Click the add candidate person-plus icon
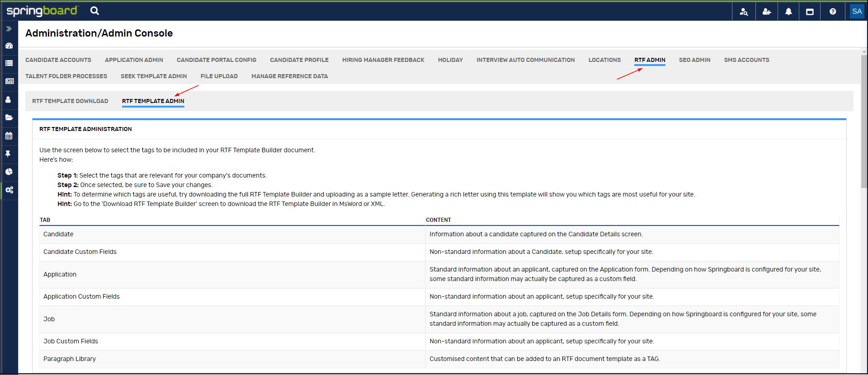The image size is (868, 375). click(x=767, y=12)
